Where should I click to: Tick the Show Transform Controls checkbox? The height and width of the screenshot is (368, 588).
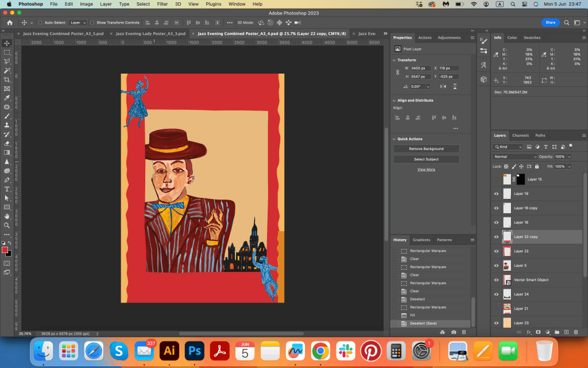pos(92,22)
